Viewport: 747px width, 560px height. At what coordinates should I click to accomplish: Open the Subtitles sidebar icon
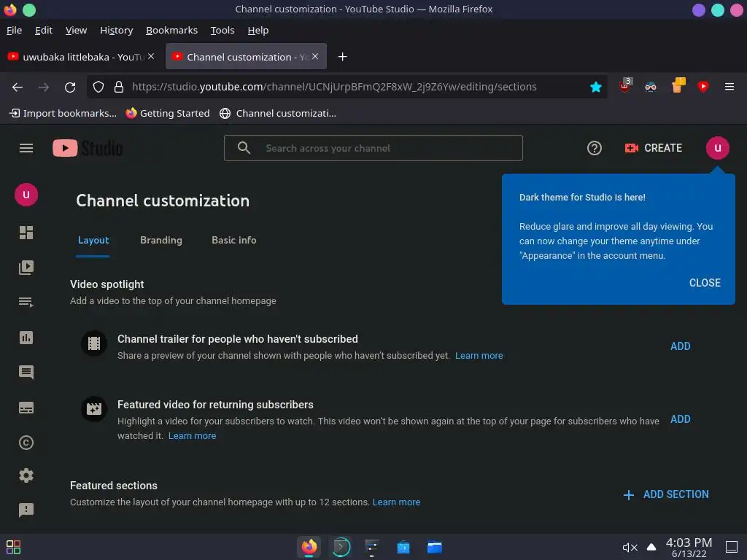point(26,408)
